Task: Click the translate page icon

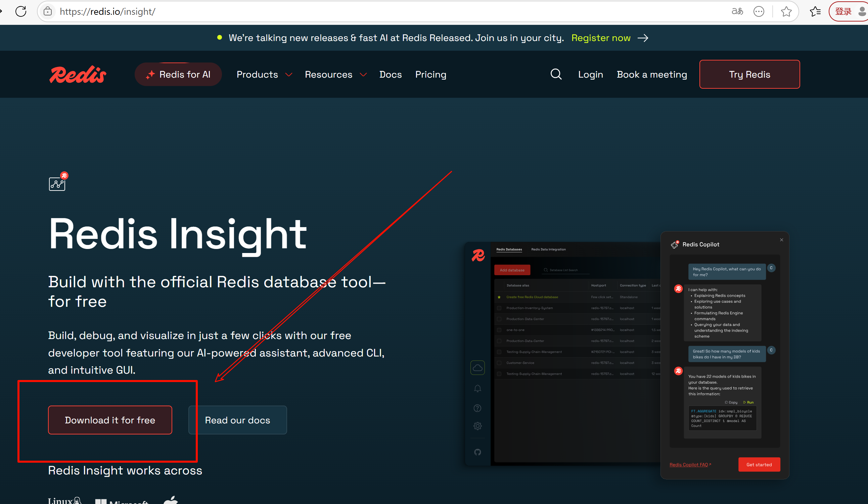Action: pos(737,11)
